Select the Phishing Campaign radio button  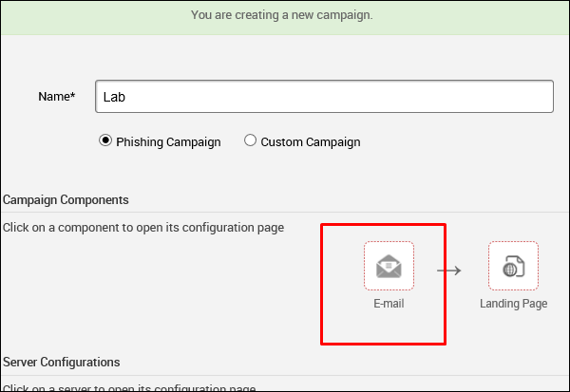point(105,141)
